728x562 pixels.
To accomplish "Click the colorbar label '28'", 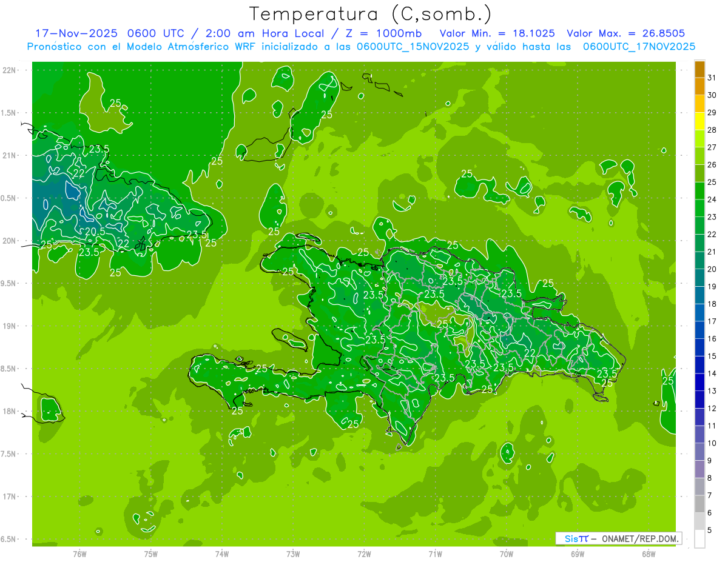I will [712, 130].
